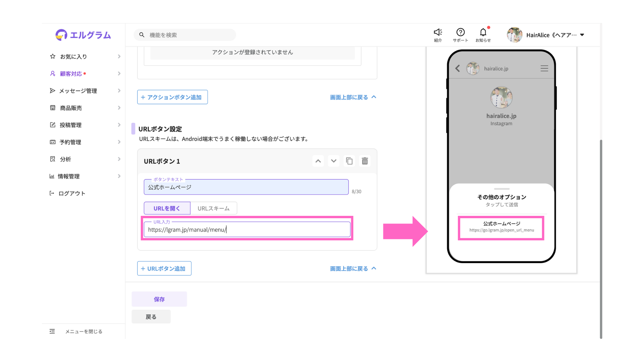The image size is (644, 362).
Task: Click the URL入力 input field
Action: (247, 230)
